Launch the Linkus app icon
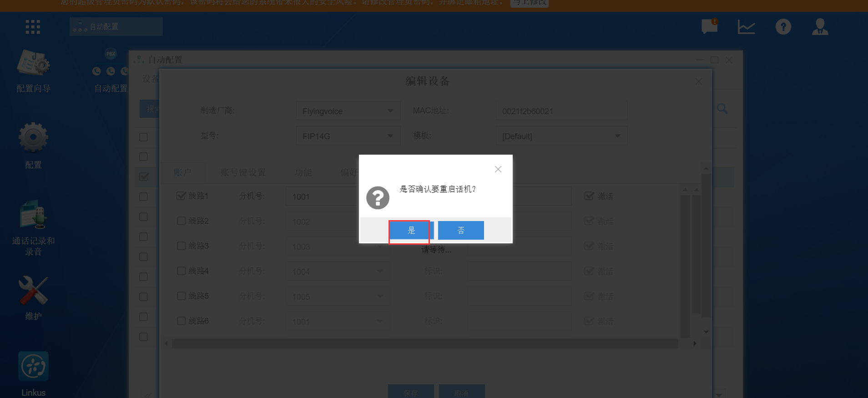The height and width of the screenshot is (398, 868). (33, 367)
